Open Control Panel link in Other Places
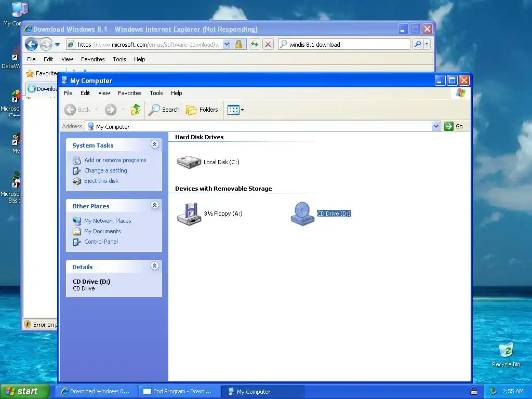Viewport: 532px width, 399px height. coord(101,242)
